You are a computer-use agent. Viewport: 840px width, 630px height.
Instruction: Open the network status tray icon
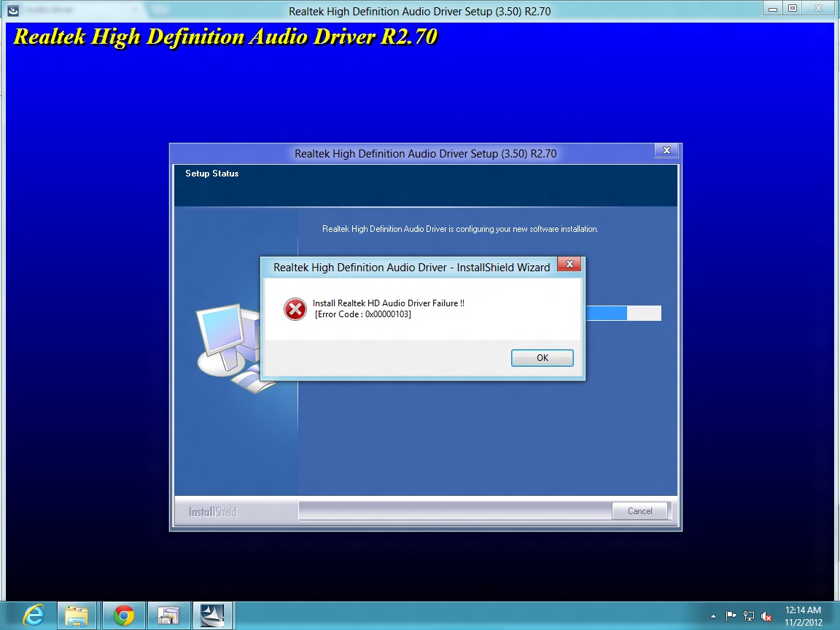(x=748, y=616)
